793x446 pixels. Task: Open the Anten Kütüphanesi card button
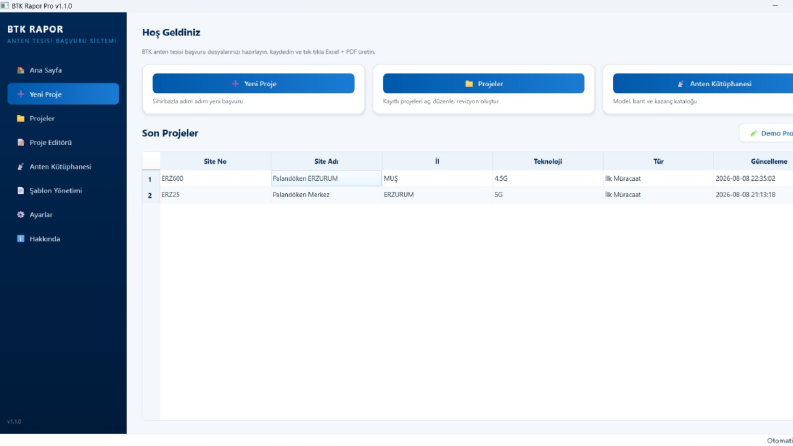coord(703,83)
